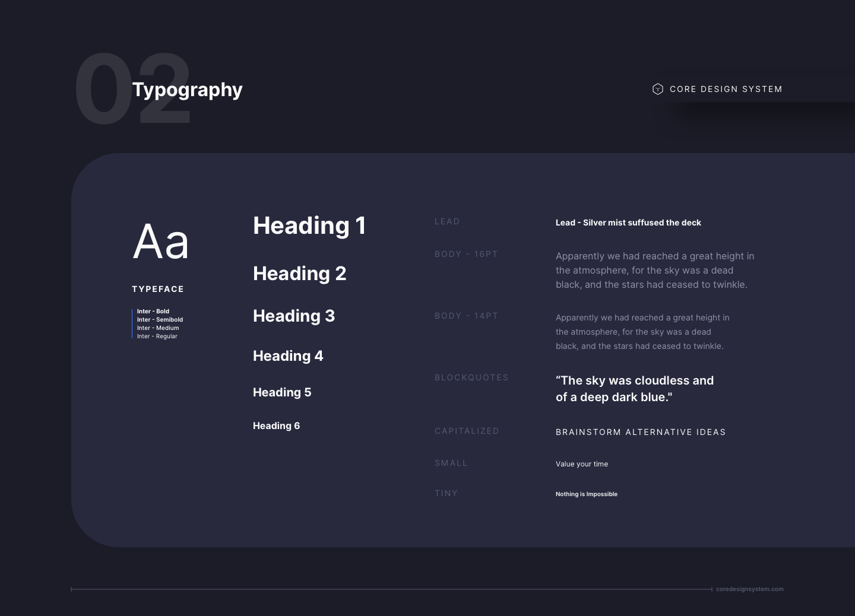Click BRAINSTORM ALTERNATIVE IDEAS sample text
This screenshot has height=616, width=855.
tap(641, 432)
